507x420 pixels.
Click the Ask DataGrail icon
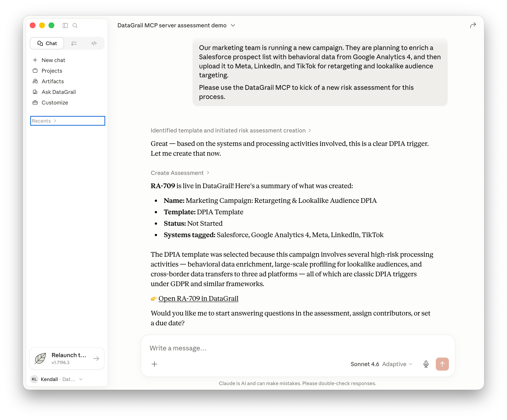pos(35,92)
